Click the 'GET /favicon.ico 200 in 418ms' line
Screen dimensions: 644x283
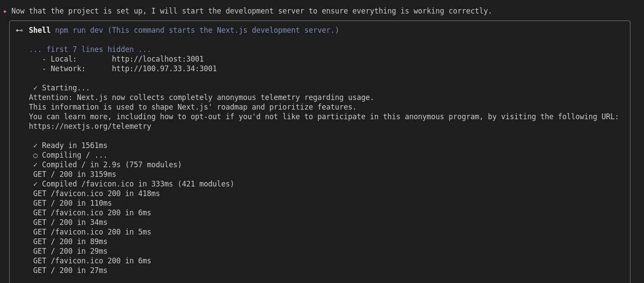pos(96,193)
